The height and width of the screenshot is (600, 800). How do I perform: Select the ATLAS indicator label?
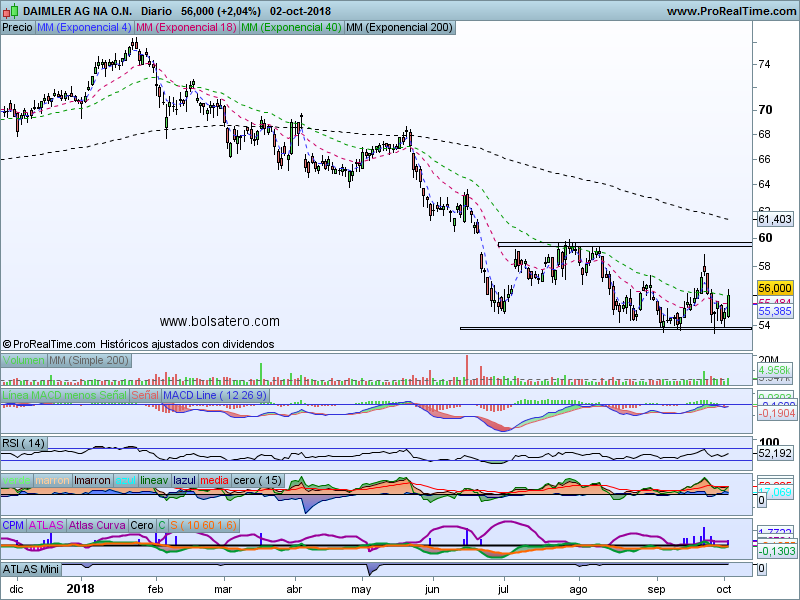[x=46, y=525]
